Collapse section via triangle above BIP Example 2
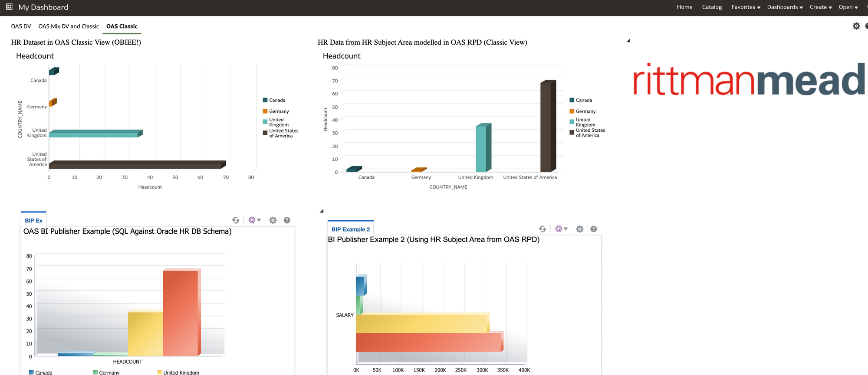This screenshot has height=375, width=868. [x=322, y=211]
